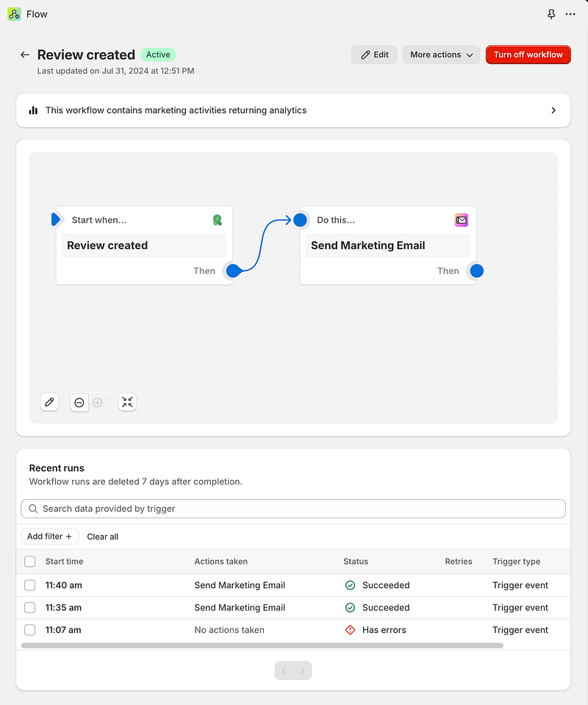Click the green trigger icon on Review created card
Viewport: 588px width, 705px height.
click(x=217, y=220)
